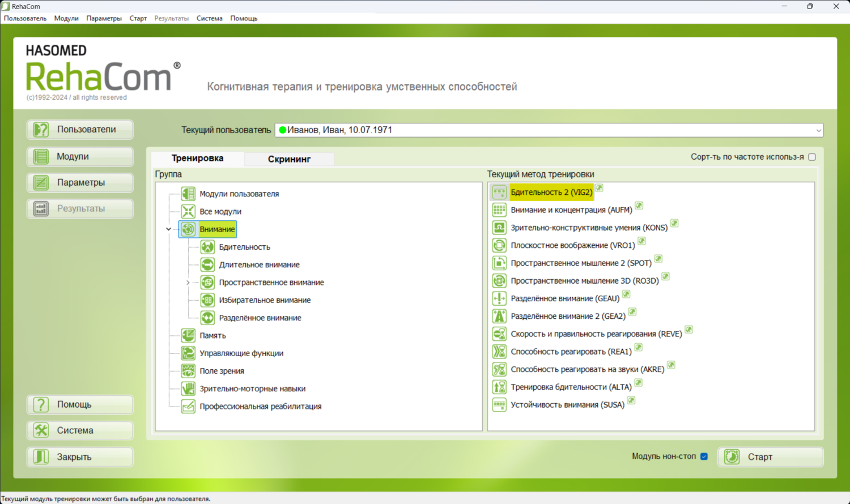Click info badge next to Бдительность 2 (VIG2)
850x504 pixels.
[x=599, y=188]
